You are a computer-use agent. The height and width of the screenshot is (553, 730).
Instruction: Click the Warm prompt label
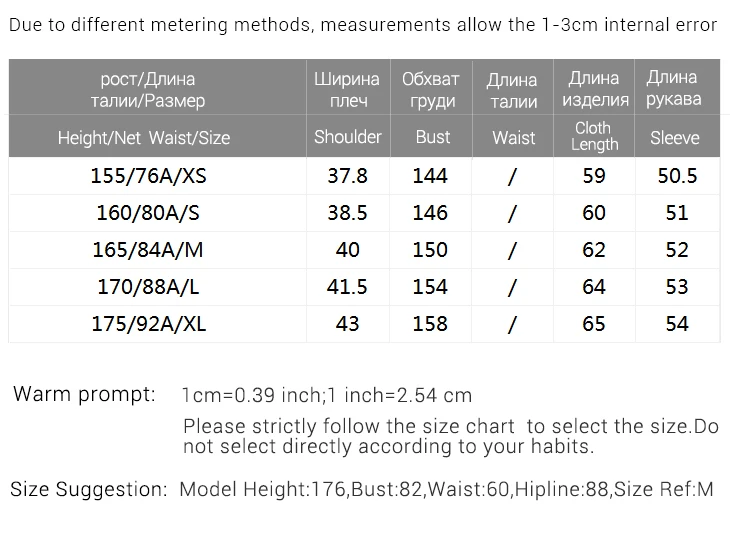pyautogui.click(x=84, y=394)
